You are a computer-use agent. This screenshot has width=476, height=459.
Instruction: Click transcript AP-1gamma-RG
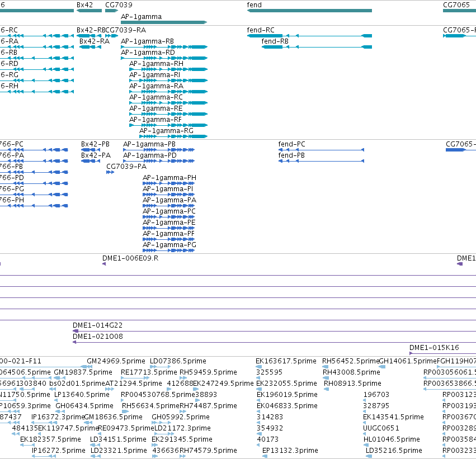pyautogui.click(x=166, y=131)
